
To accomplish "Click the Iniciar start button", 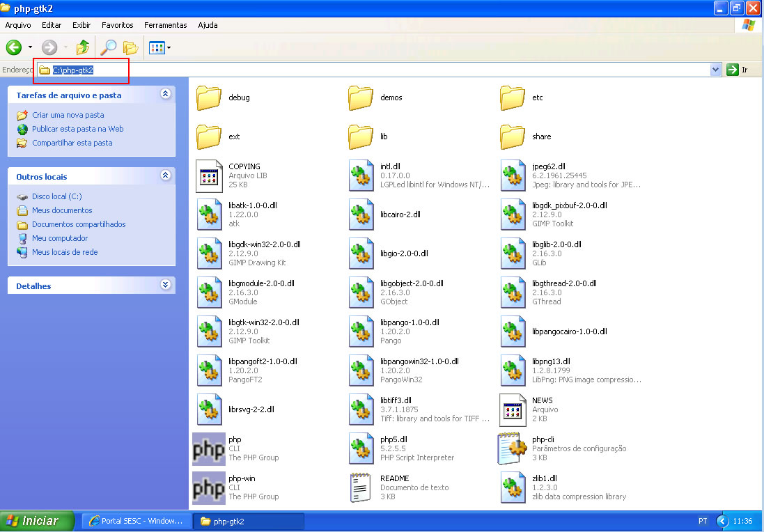I will click(38, 521).
